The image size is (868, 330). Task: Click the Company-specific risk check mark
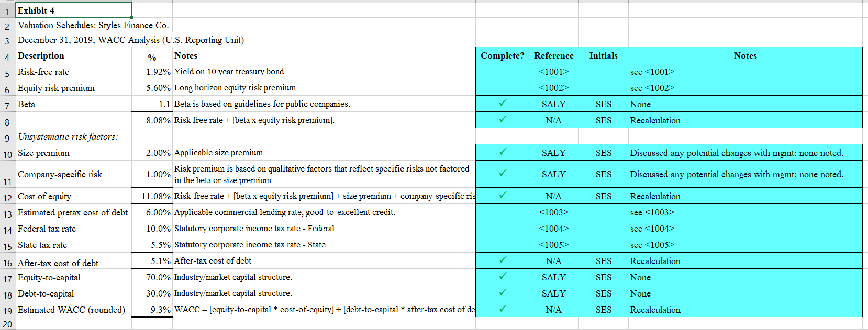point(503,173)
